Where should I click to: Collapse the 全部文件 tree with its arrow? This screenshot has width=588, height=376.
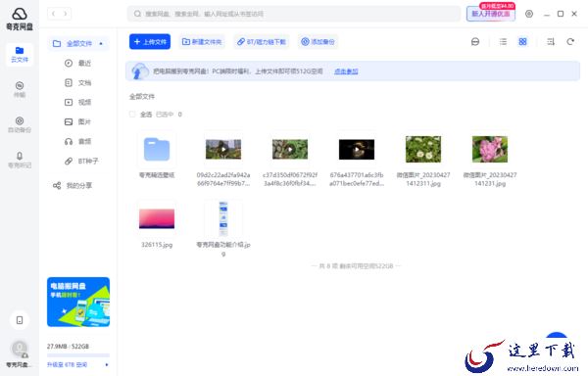pyautogui.click(x=101, y=44)
